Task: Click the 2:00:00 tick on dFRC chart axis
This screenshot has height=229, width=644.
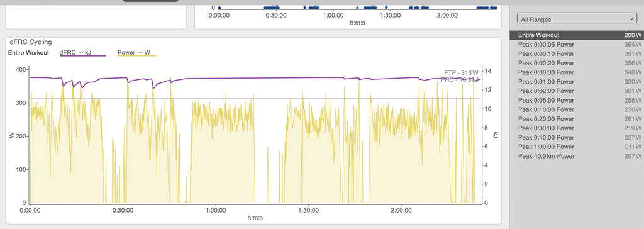Action: (401, 211)
